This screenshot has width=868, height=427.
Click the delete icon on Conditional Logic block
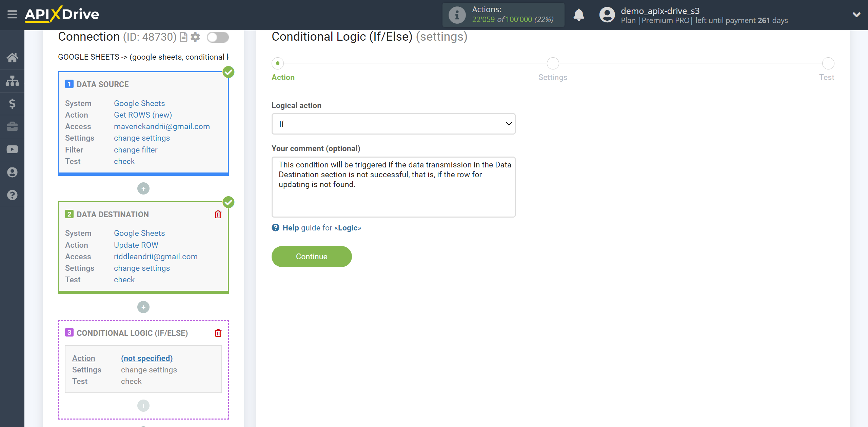219,333
